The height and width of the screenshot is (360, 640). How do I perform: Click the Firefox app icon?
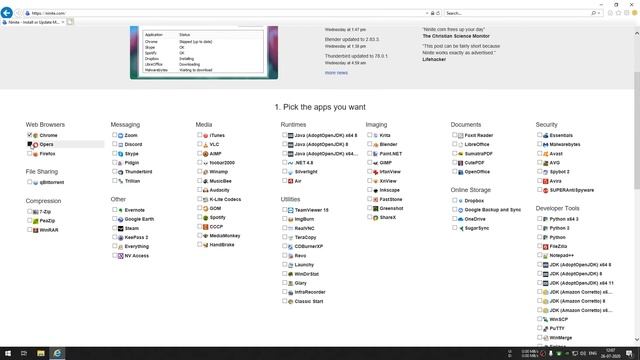coord(36,154)
